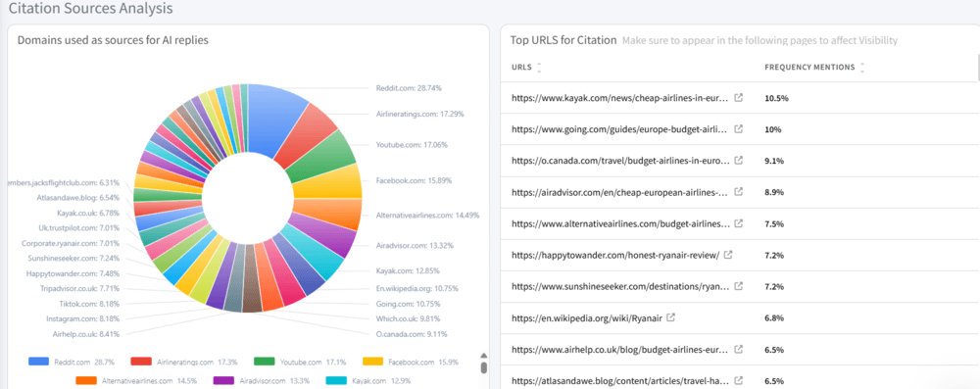Click the Happytowander.com: 7.48% chart label
This screenshot has height=389, width=980.
(x=73, y=273)
